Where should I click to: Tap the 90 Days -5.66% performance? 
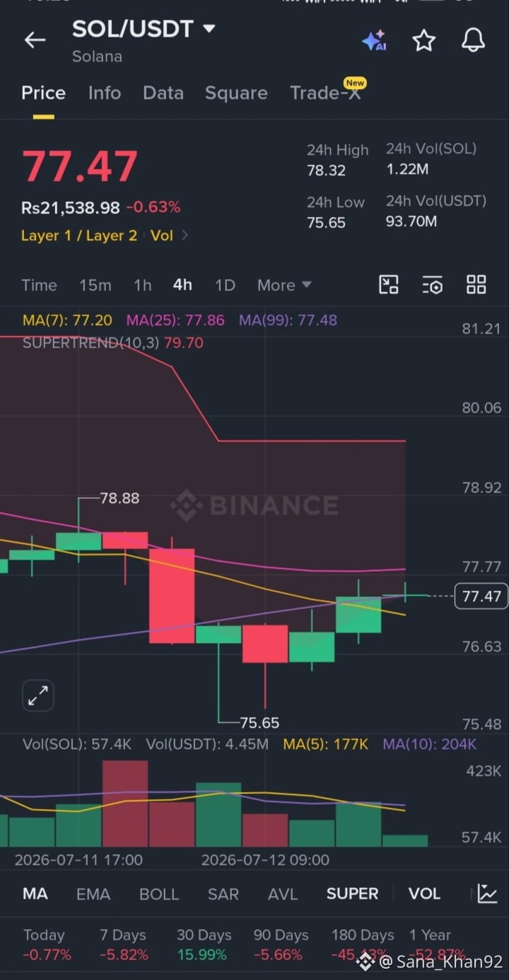click(x=281, y=945)
